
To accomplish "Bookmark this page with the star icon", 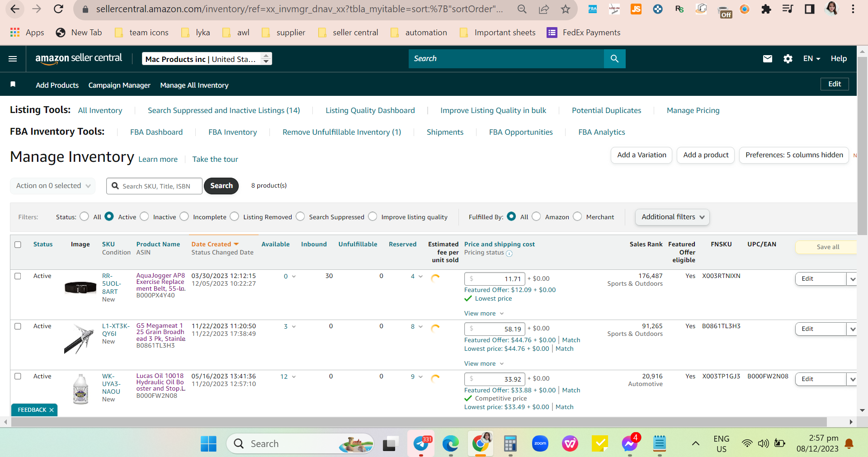I will [x=566, y=9].
